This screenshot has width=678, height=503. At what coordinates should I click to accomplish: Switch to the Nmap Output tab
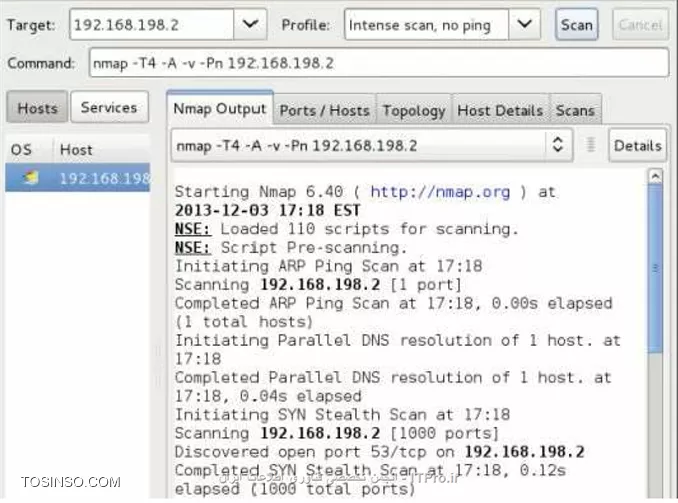coord(220,109)
